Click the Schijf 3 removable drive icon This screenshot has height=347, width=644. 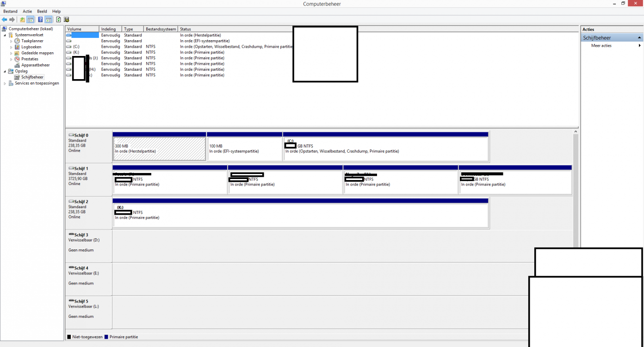(71, 235)
